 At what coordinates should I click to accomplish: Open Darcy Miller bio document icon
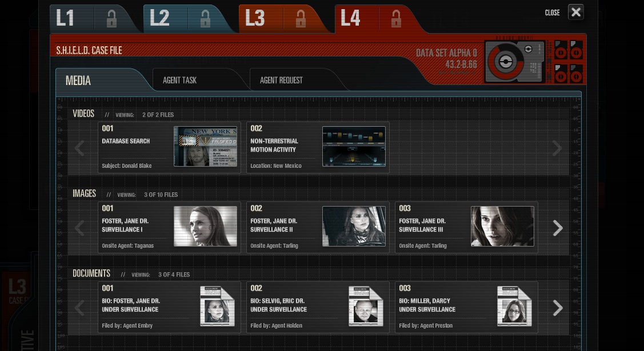514,306
